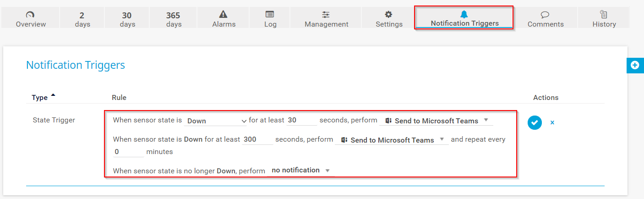Show the 365 days graph tab
Image resolution: width=644 pixels, height=199 pixels.
click(x=174, y=19)
